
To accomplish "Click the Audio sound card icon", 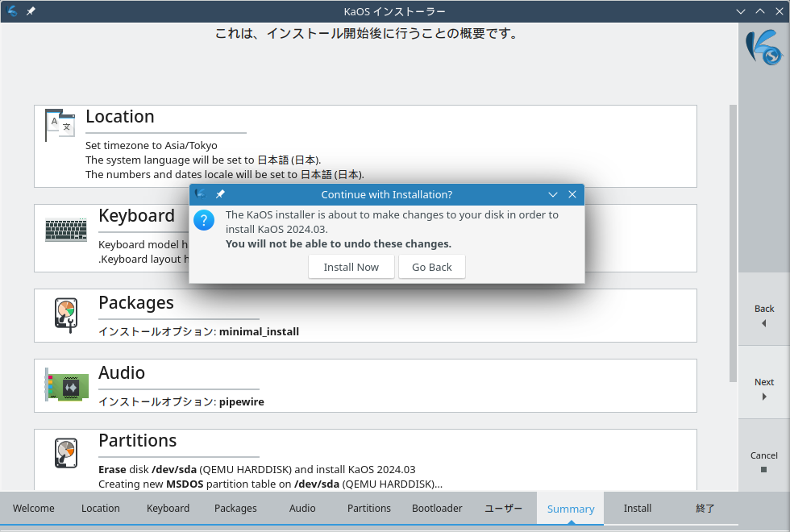I will point(67,385).
